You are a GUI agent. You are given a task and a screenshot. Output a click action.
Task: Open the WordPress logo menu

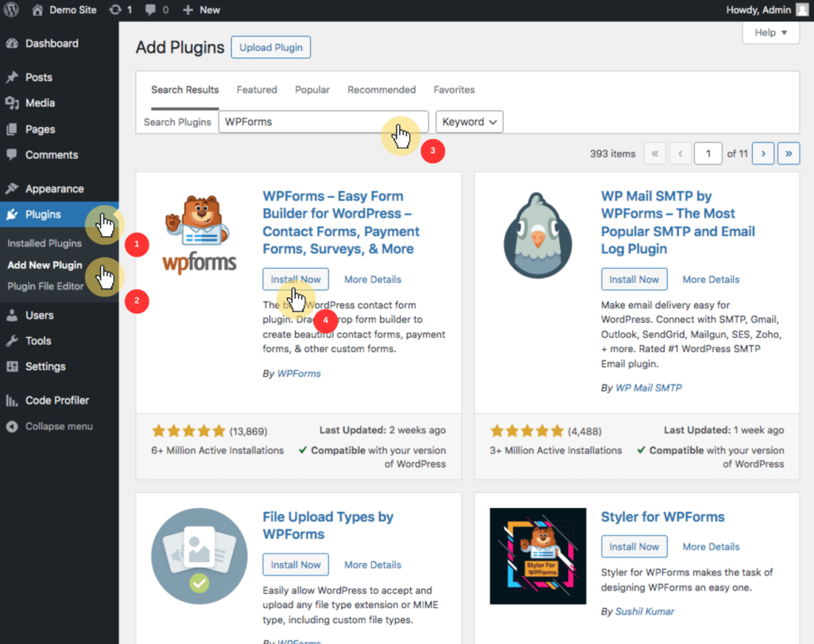click(x=11, y=10)
